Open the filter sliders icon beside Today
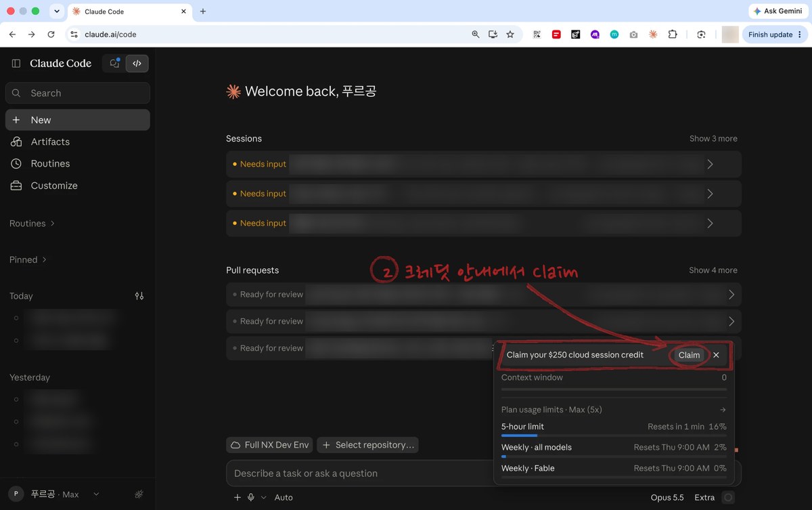This screenshot has width=812, height=510. pyautogui.click(x=139, y=296)
